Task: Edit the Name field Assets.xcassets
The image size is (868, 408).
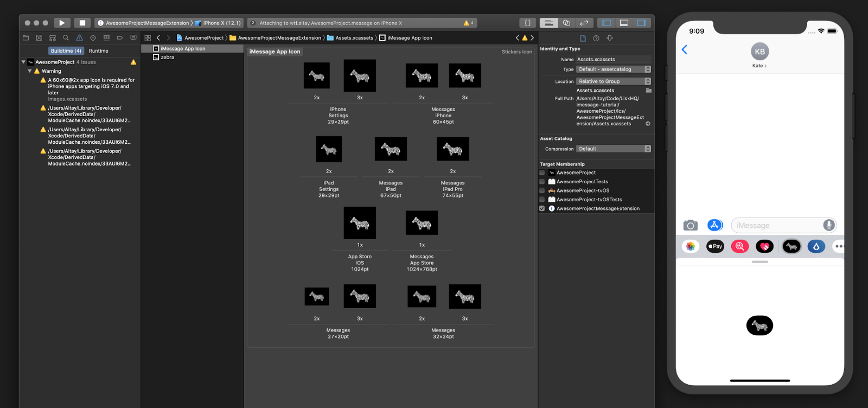Action: click(614, 59)
